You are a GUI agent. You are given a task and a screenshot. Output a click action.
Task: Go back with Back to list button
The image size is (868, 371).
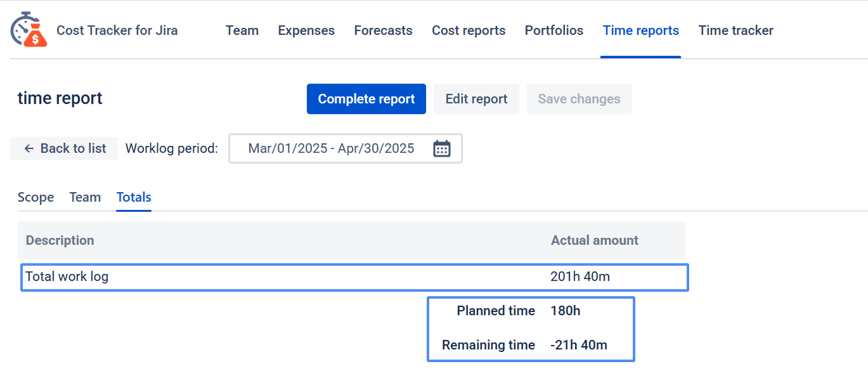tap(64, 148)
